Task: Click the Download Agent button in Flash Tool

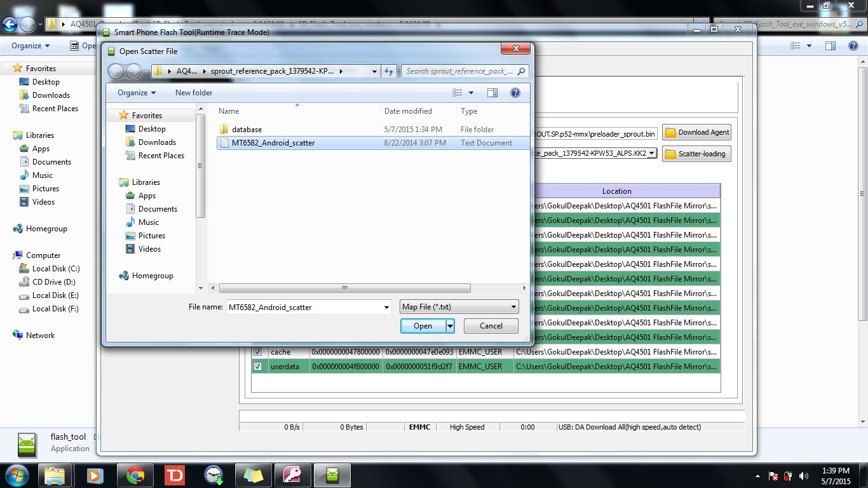Action: (697, 132)
